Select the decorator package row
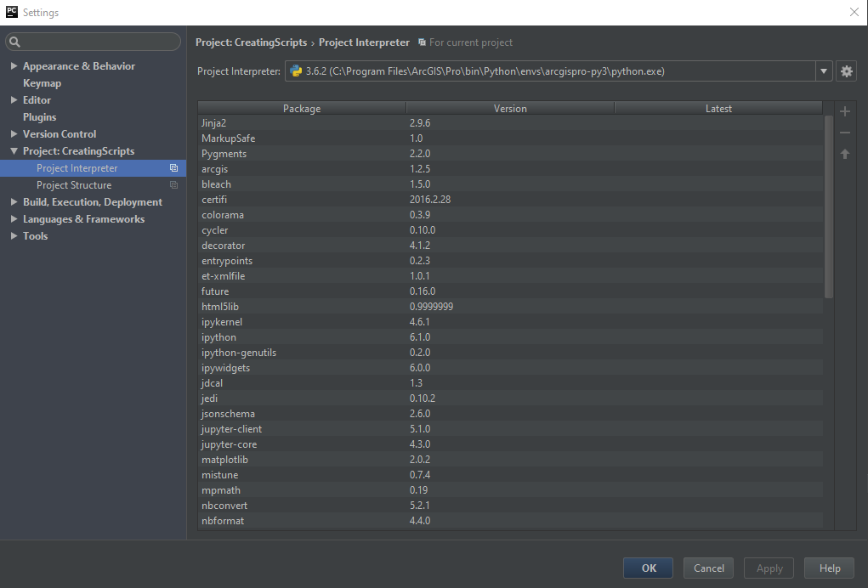This screenshot has height=588, width=868. 510,246
